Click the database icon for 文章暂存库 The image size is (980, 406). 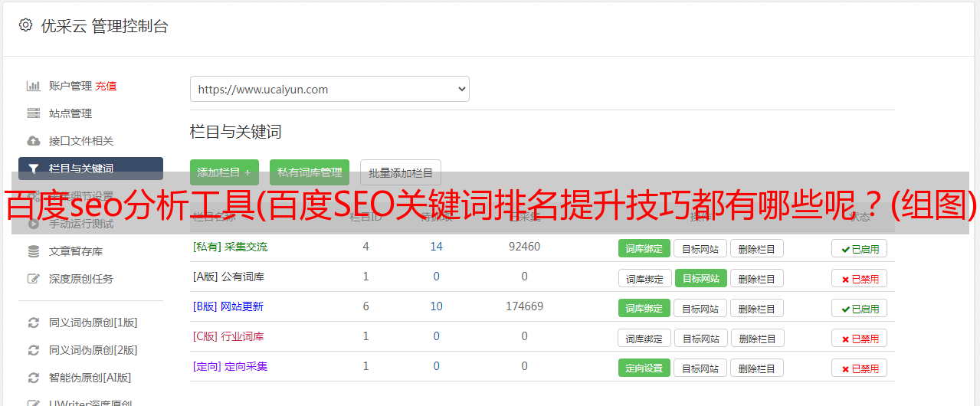coord(34,251)
